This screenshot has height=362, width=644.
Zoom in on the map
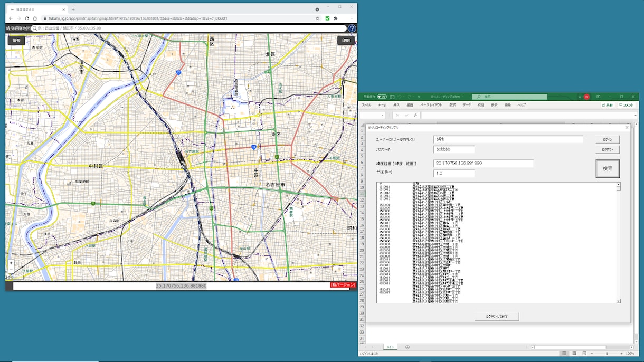(11, 263)
